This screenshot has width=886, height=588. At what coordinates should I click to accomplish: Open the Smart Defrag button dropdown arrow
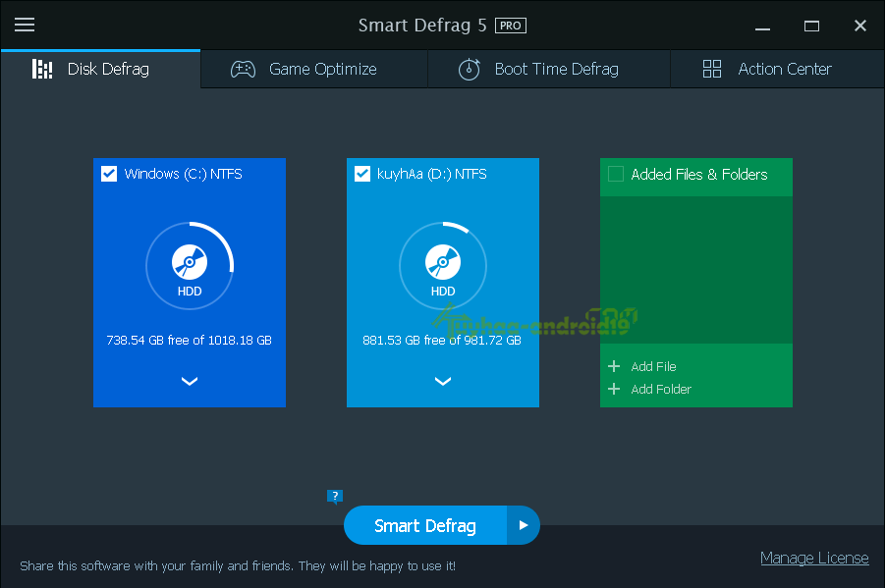(524, 525)
